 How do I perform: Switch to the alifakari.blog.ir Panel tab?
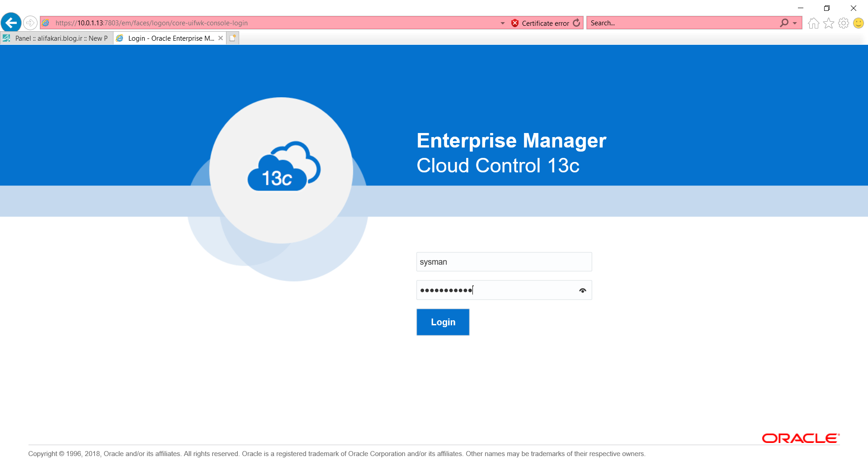click(56, 38)
